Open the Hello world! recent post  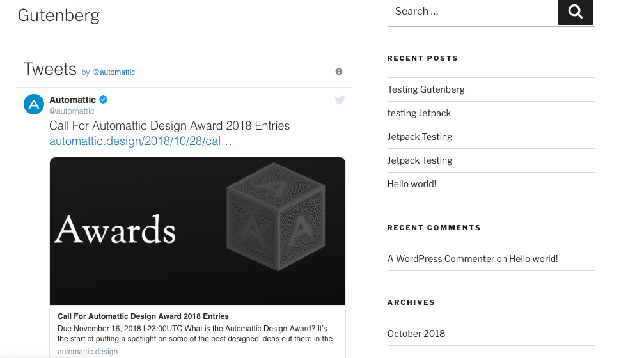point(412,184)
